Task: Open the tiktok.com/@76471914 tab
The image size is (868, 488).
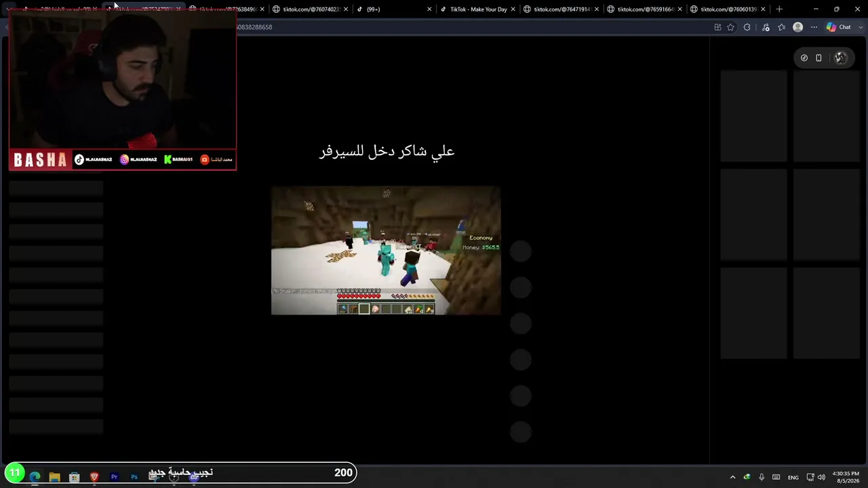Action: click(x=560, y=9)
